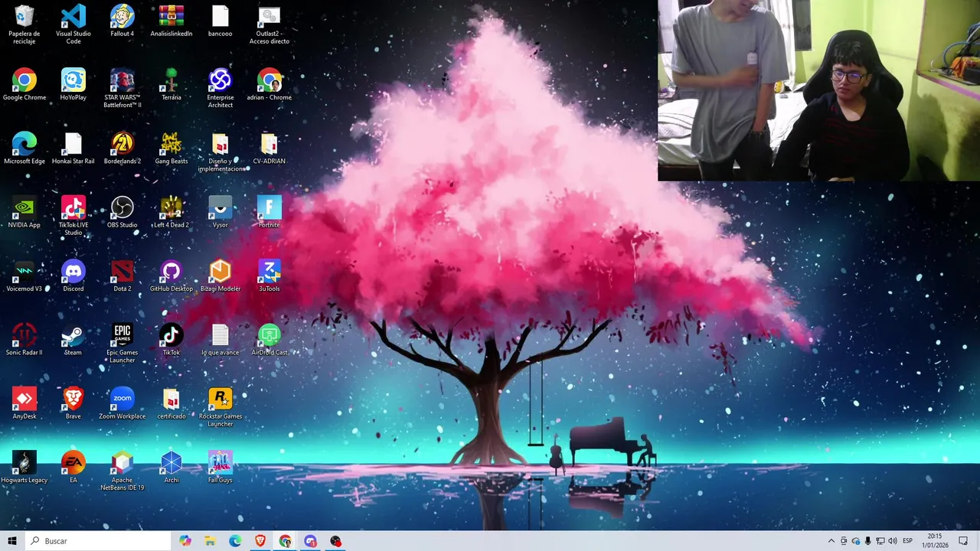
Task: Select the Fortnite desktop icon
Action: click(x=269, y=207)
